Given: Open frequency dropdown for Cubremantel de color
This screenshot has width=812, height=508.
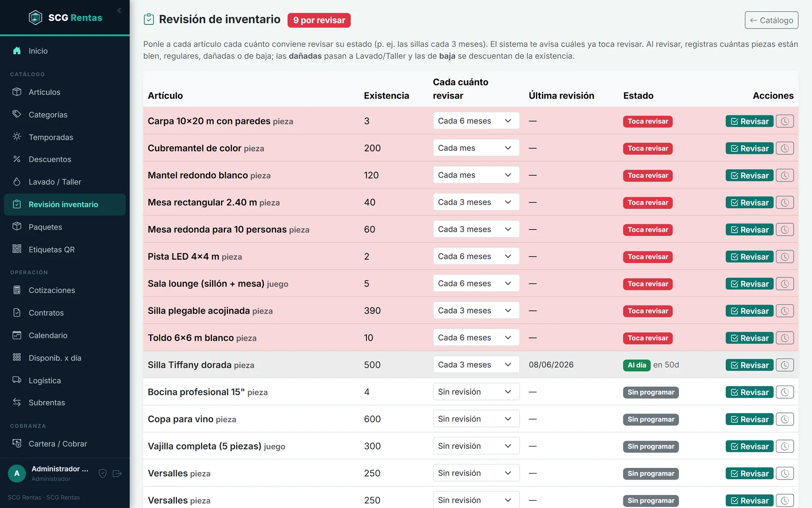Looking at the screenshot, I should pos(476,148).
